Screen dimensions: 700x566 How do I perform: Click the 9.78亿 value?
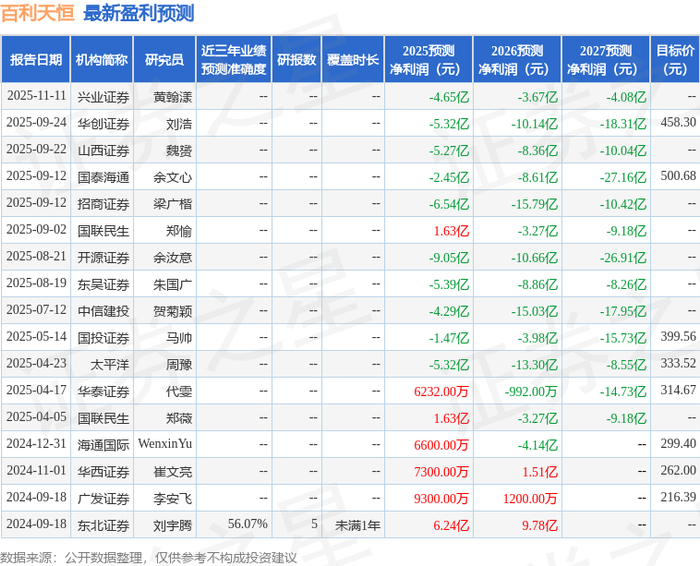tap(540, 525)
